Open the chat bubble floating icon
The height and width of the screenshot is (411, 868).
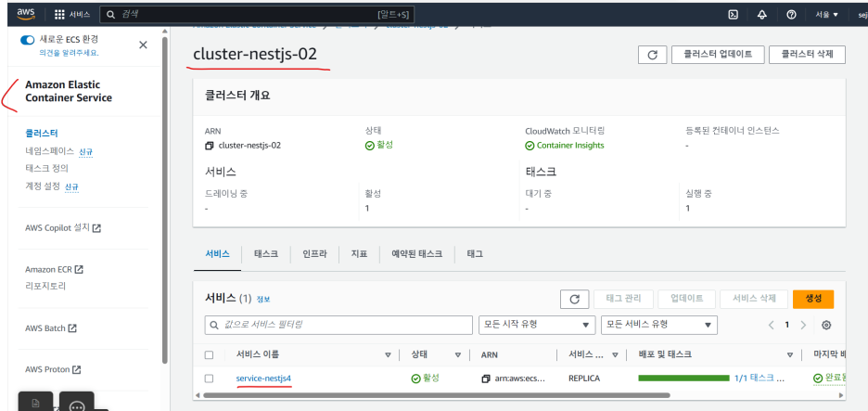coord(76,405)
